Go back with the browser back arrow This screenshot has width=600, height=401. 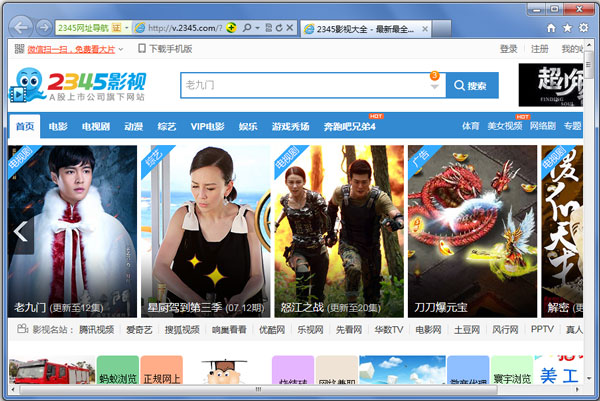pyautogui.click(x=21, y=27)
